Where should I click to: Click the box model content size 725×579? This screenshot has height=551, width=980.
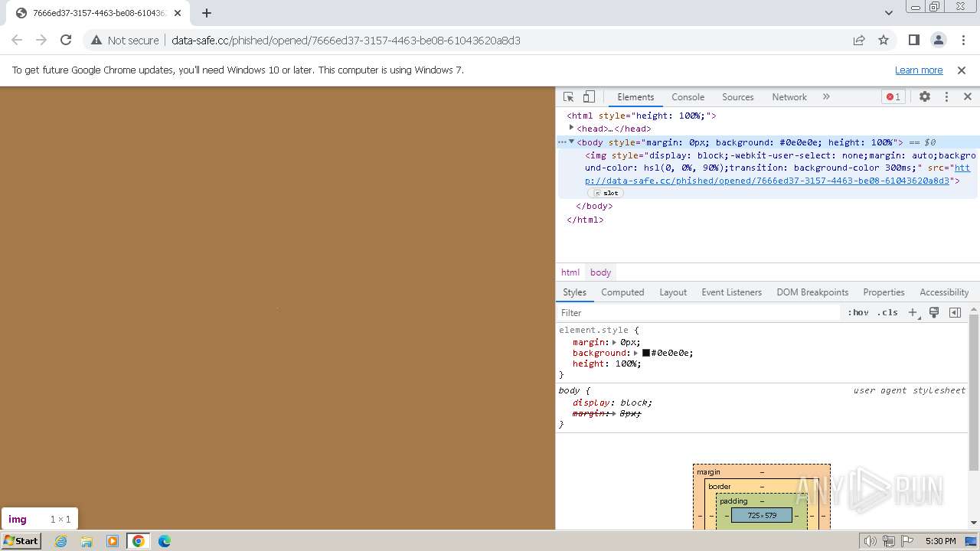coord(762,516)
